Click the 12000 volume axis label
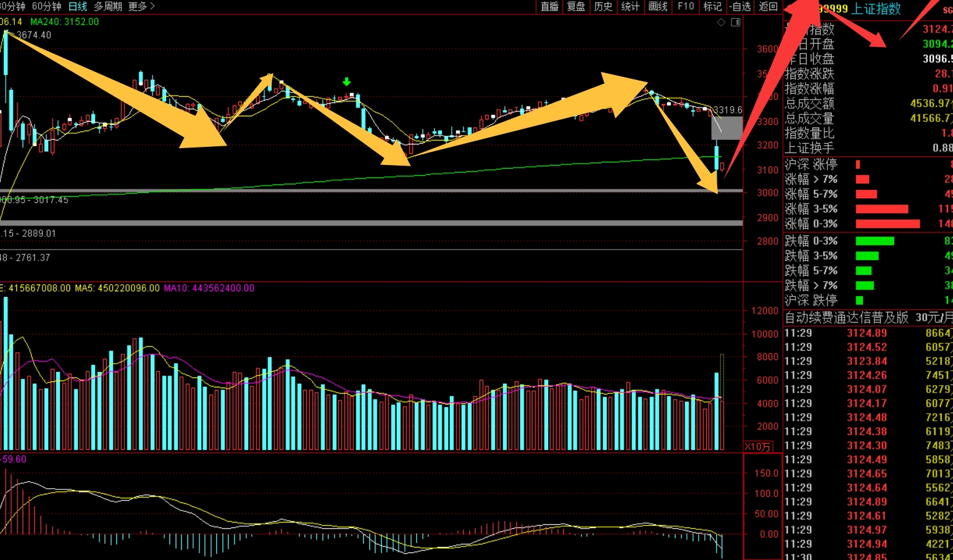Viewport: 953px width, 560px height. click(x=764, y=311)
